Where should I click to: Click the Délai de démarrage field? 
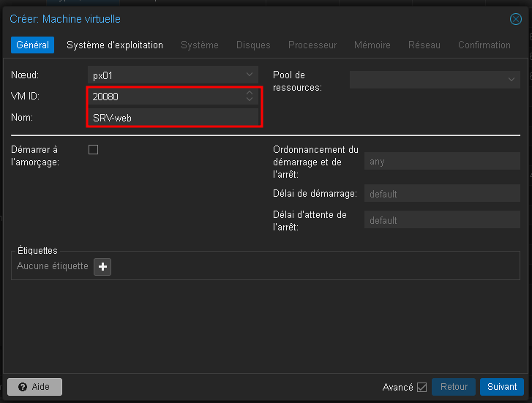coord(441,194)
